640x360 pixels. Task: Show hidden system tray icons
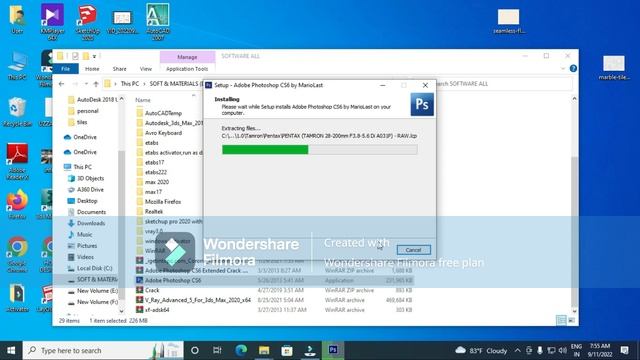(518, 350)
